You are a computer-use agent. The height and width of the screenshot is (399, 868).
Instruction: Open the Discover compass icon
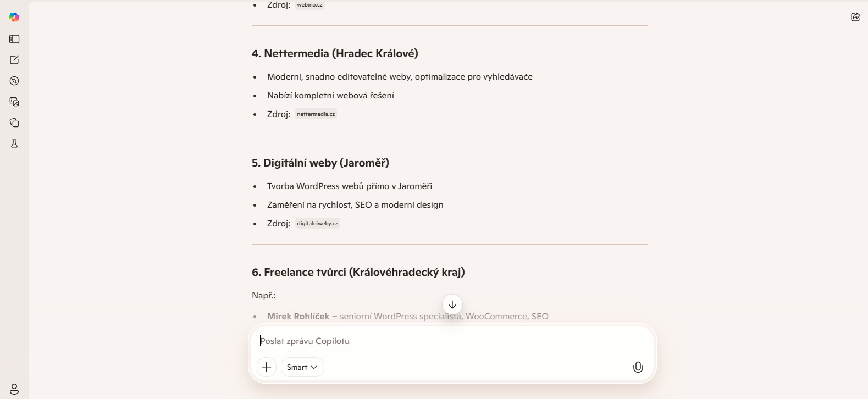(x=14, y=81)
